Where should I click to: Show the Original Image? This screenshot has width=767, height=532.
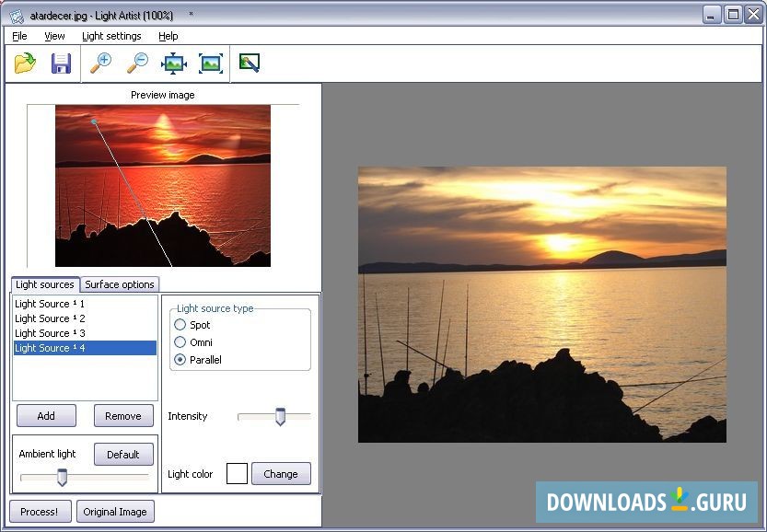115,512
